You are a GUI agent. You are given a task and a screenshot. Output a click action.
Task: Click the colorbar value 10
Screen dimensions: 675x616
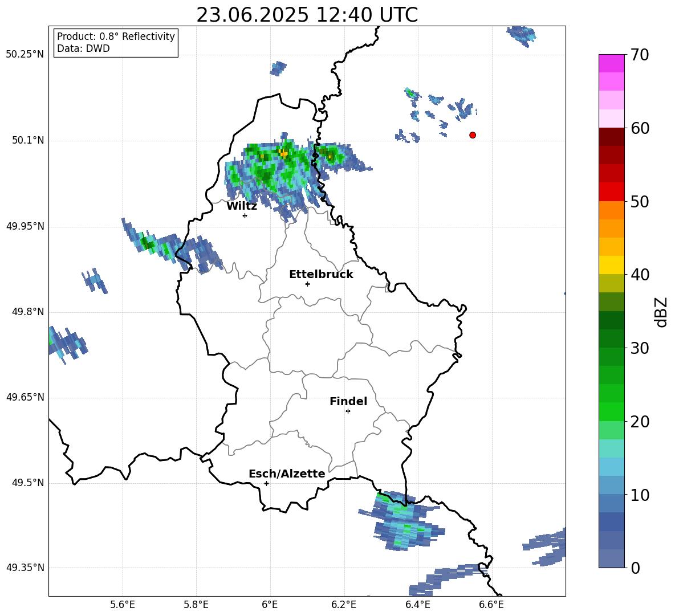tap(640, 495)
